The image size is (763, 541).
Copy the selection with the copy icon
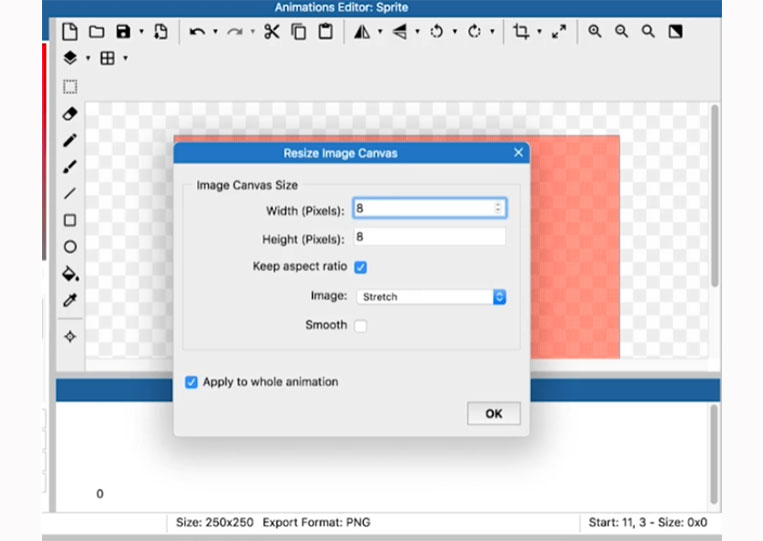pos(298,32)
